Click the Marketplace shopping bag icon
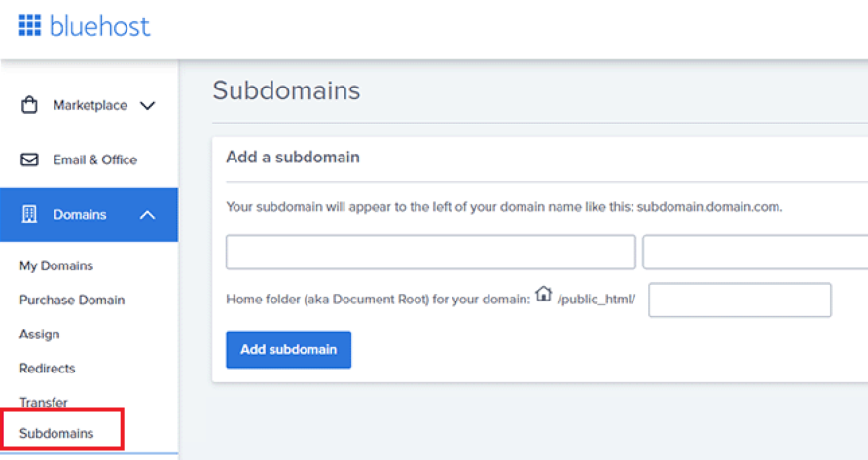The width and height of the screenshot is (868, 460). click(x=30, y=105)
